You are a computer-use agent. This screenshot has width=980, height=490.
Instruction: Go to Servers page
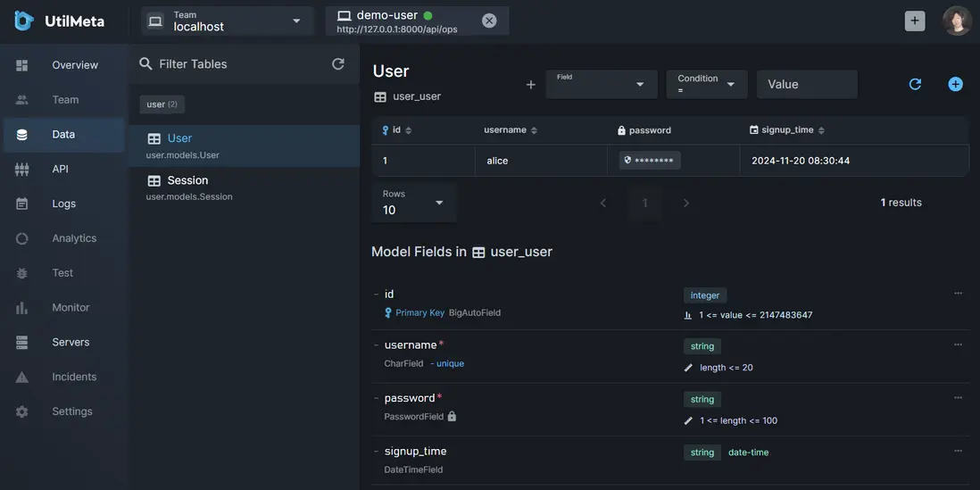click(x=63, y=343)
